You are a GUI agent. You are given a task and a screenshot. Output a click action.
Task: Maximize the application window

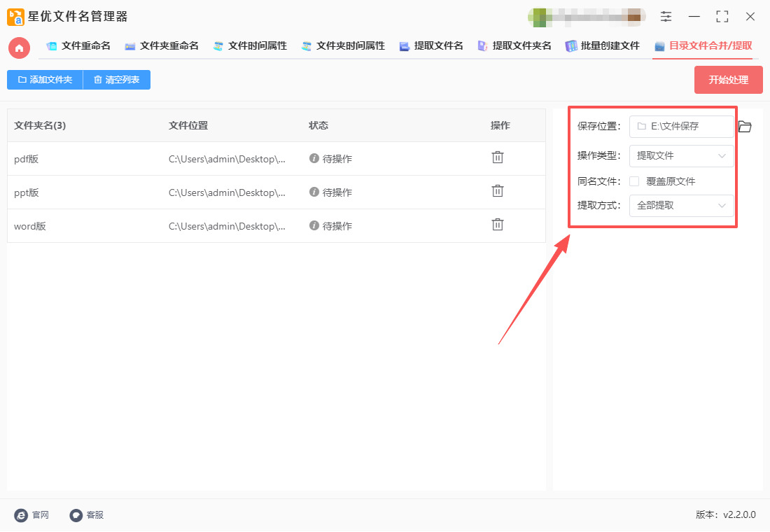point(722,17)
